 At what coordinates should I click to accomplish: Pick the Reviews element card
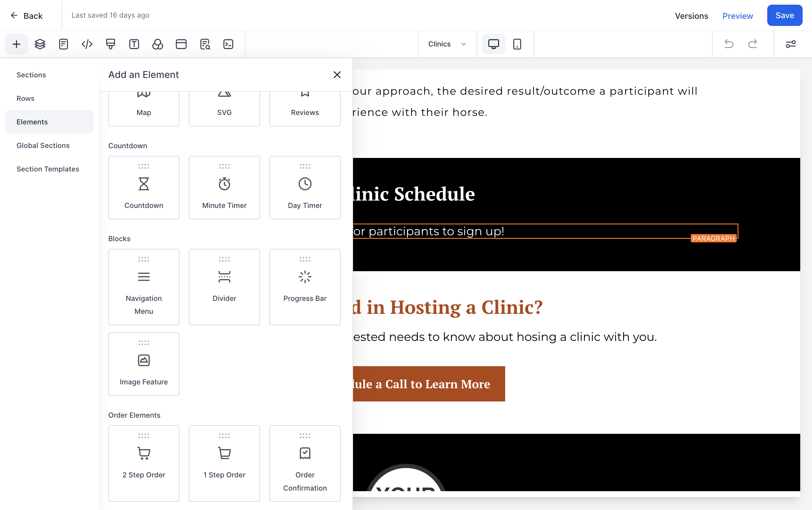(305, 109)
